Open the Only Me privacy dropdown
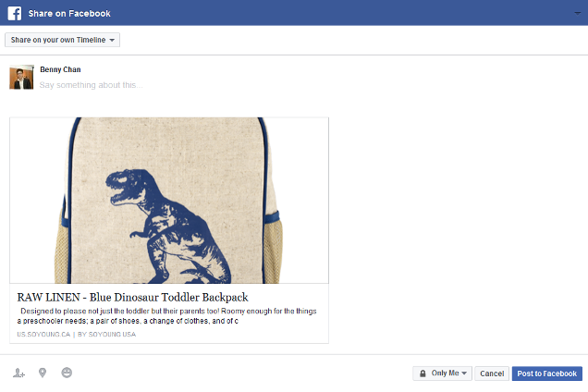 (x=442, y=374)
